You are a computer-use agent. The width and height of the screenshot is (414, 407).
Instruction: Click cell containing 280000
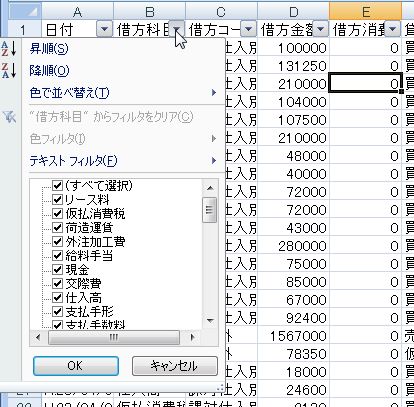293,246
